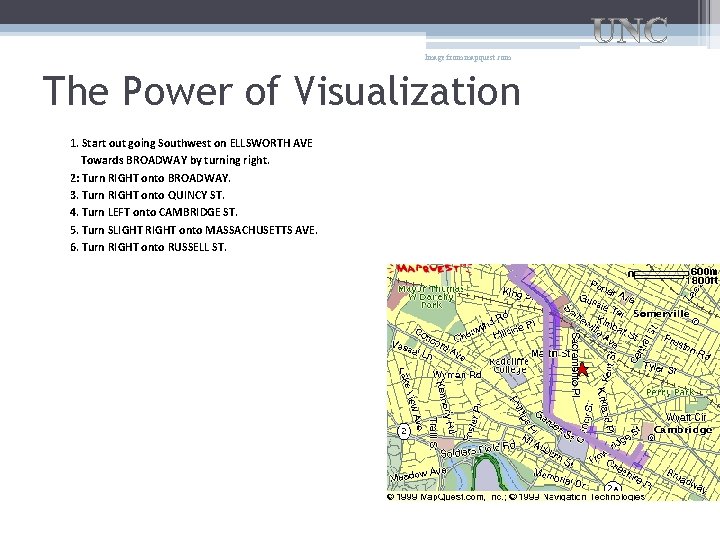The width and height of the screenshot is (720, 540).
Task: Click the "Cambridge" label on map
Action: 683,430
